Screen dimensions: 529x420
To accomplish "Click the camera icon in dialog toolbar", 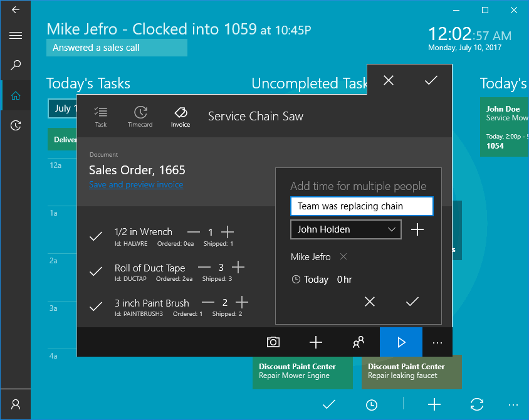I will [x=273, y=342].
